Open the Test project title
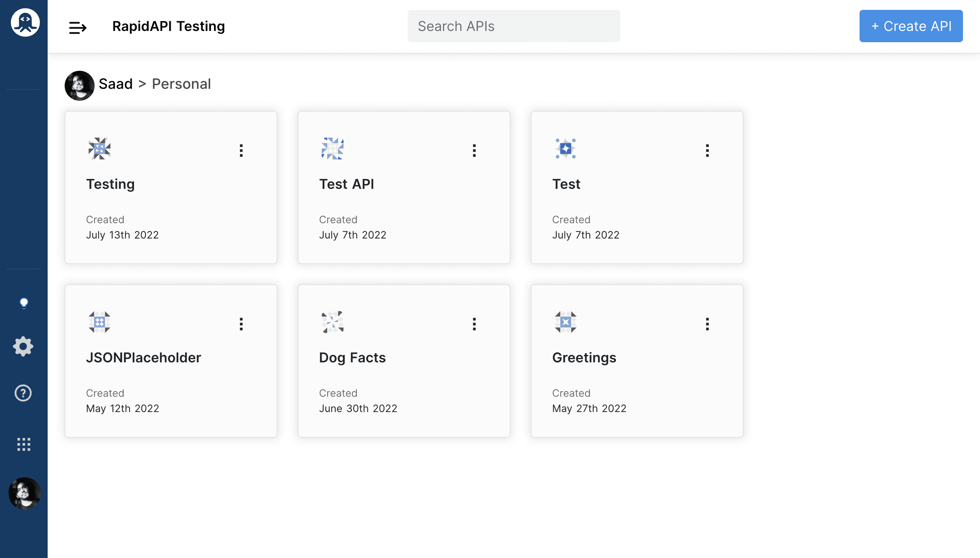Screen dimensions: 980x558 566,184
